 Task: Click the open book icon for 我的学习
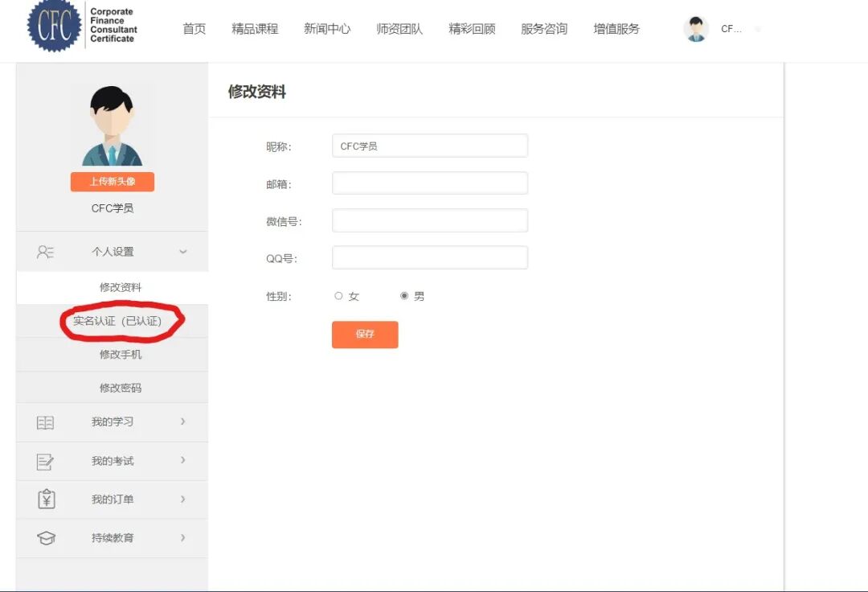pyautogui.click(x=45, y=422)
